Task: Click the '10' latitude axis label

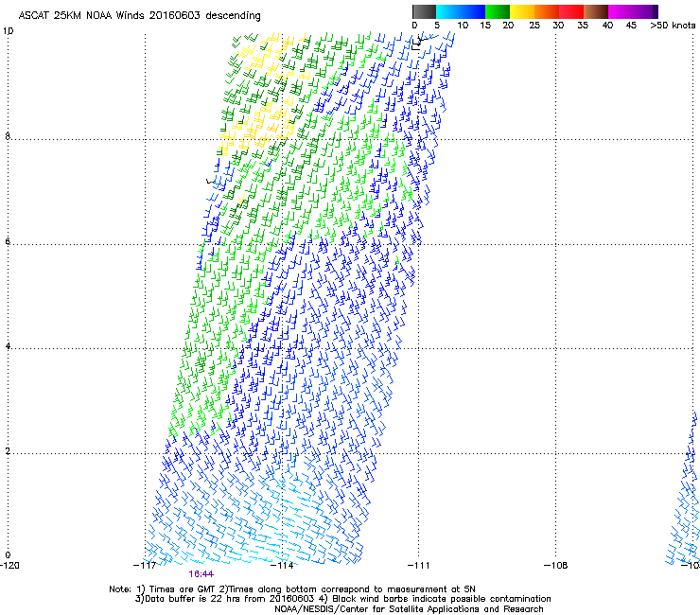Action: click(x=8, y=31)
